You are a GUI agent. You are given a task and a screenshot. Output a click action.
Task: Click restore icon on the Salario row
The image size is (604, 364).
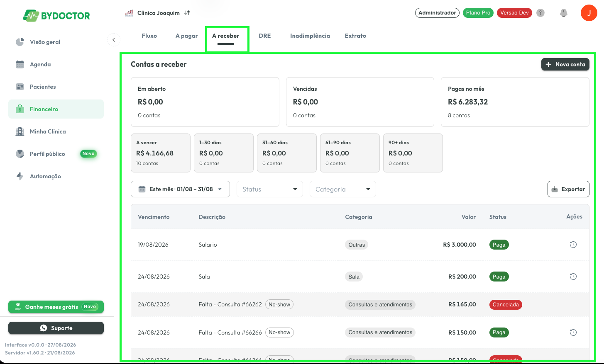(573, 245)
